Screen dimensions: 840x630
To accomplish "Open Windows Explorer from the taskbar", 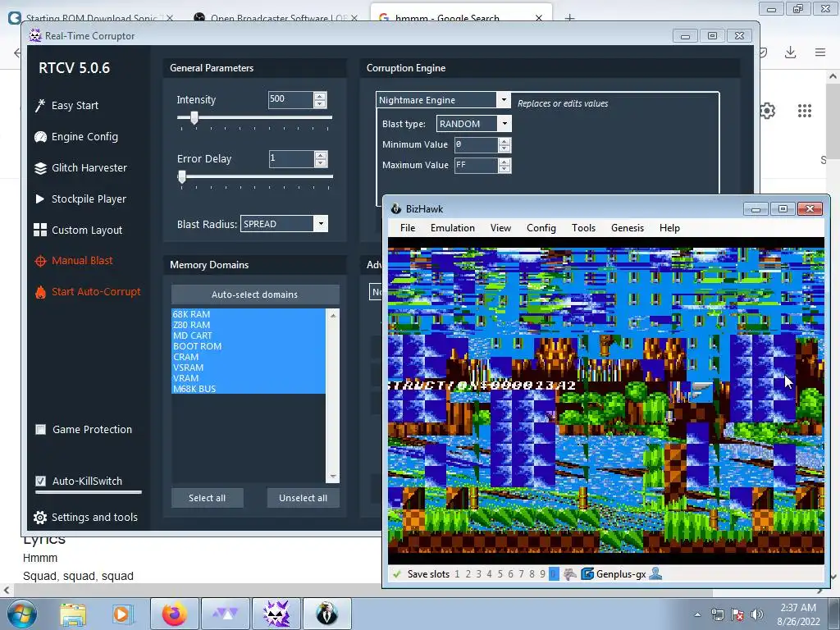I will coord(73,614).
